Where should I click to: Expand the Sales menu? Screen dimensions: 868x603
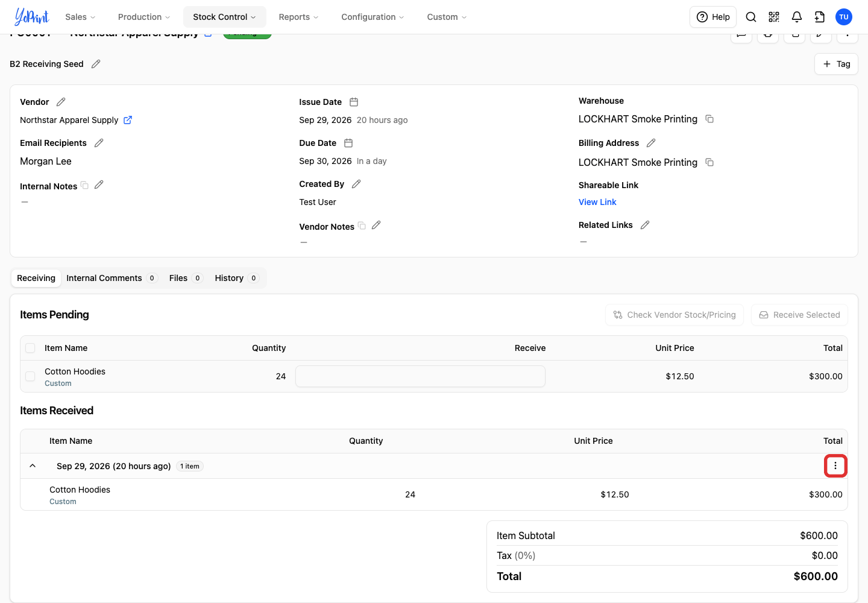coord(80,17)
